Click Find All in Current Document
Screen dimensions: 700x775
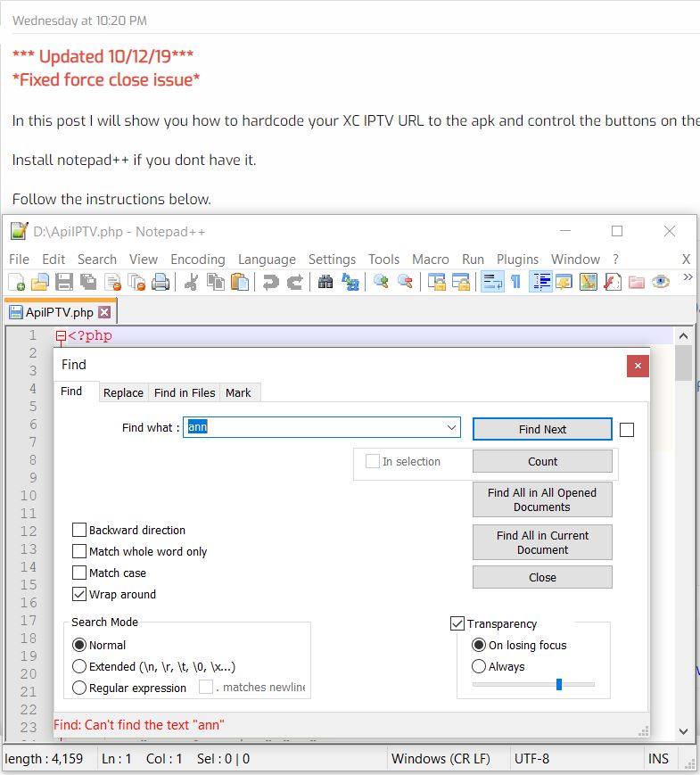542,542
